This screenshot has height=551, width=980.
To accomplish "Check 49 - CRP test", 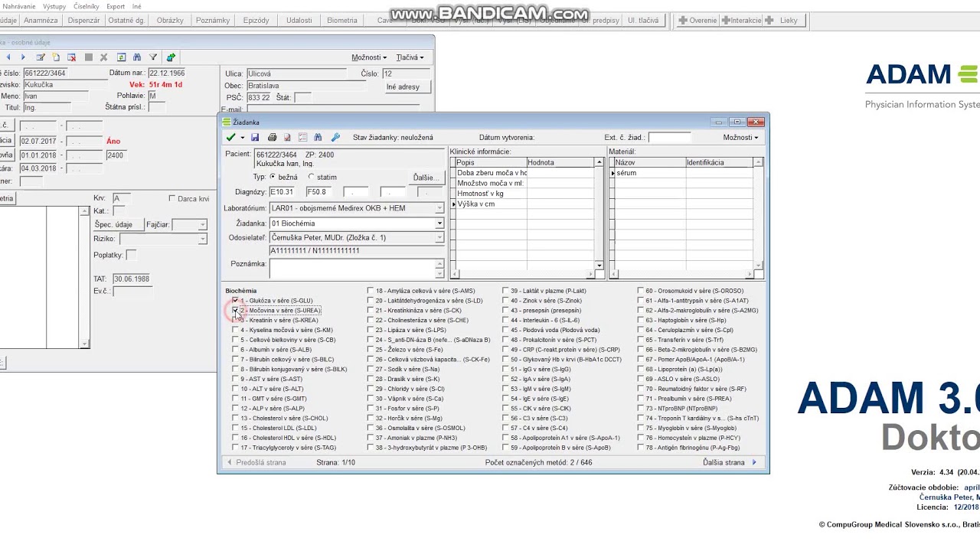I will 506,350.
